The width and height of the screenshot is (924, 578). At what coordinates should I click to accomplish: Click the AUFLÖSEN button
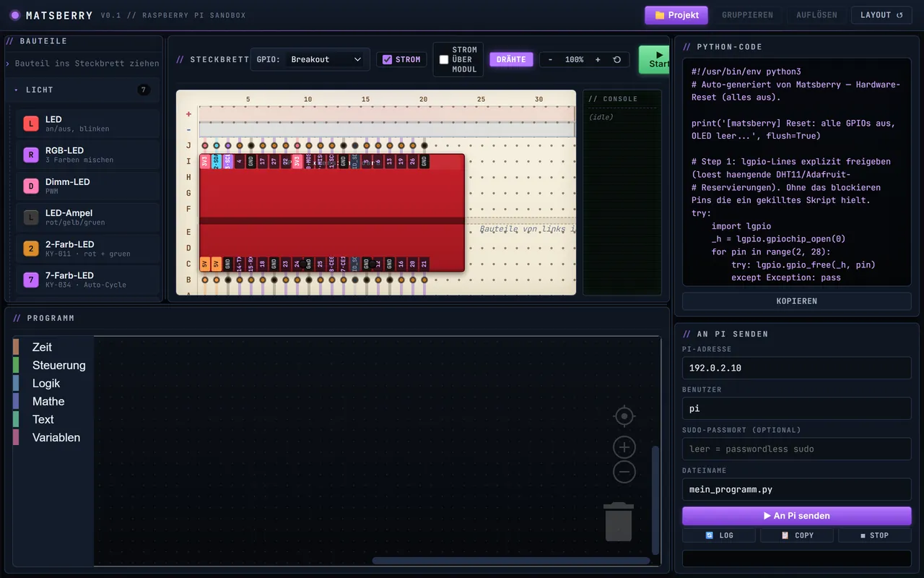click(x=816, y=15)
